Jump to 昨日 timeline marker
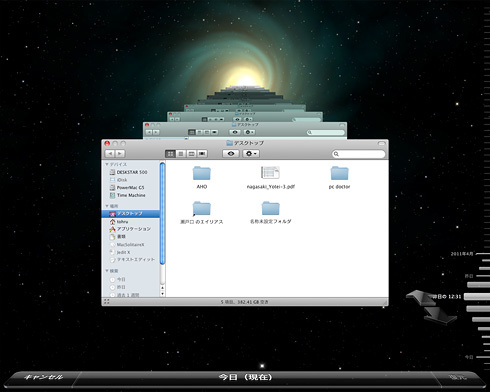This screenshot has width=490, height=392. [x=469, y=276]
